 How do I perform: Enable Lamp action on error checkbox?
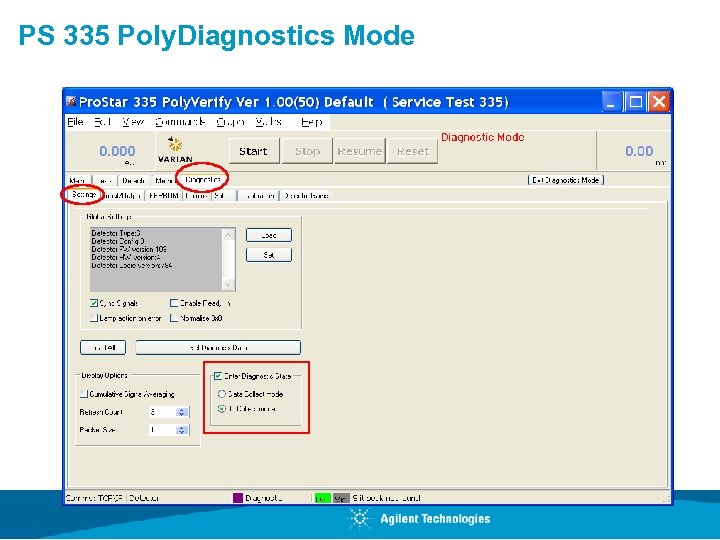(94, 318)
